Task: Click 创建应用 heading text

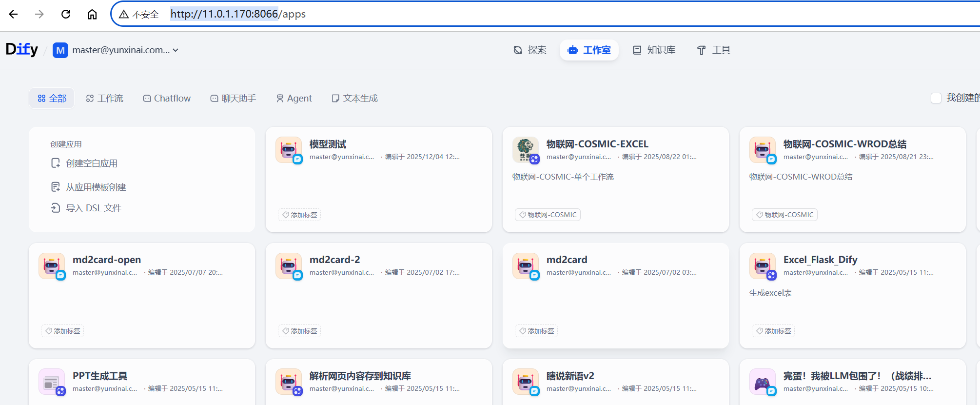Action: (66, 144)
